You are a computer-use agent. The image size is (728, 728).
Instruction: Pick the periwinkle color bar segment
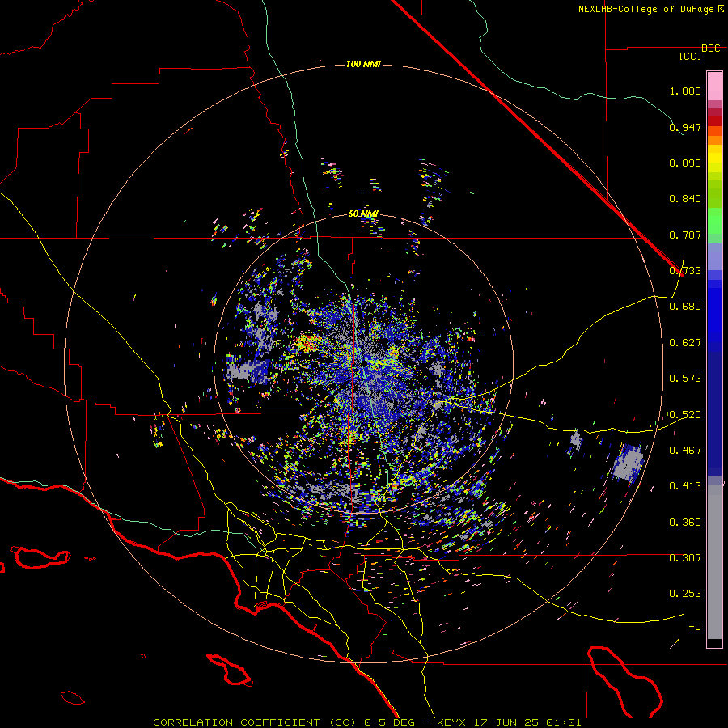click(714, 256)
